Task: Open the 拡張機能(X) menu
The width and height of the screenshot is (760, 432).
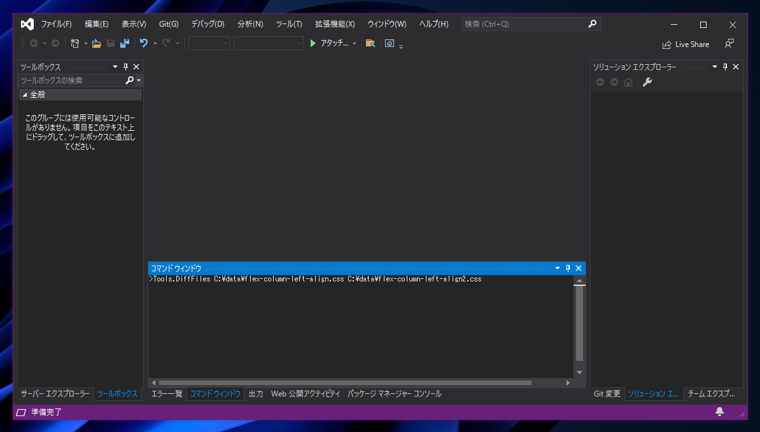Action: (334, 24)
